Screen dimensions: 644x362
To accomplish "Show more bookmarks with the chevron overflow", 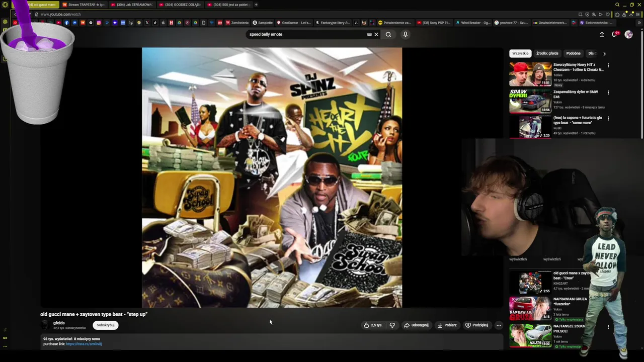I will click(x=639, y=23).
